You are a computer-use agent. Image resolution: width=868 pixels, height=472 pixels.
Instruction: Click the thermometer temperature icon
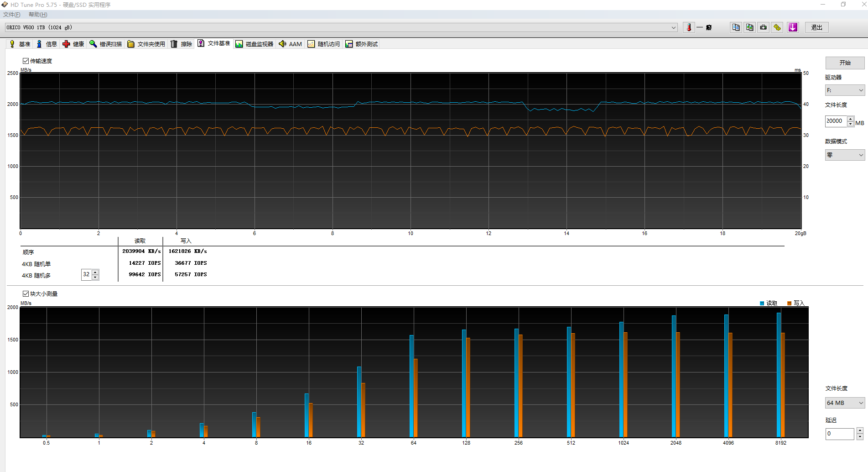[x=689, y=27]
